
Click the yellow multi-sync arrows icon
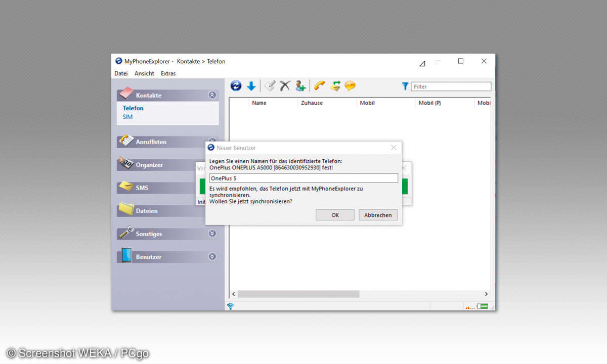pyautogui.click(x=335, y=86)
